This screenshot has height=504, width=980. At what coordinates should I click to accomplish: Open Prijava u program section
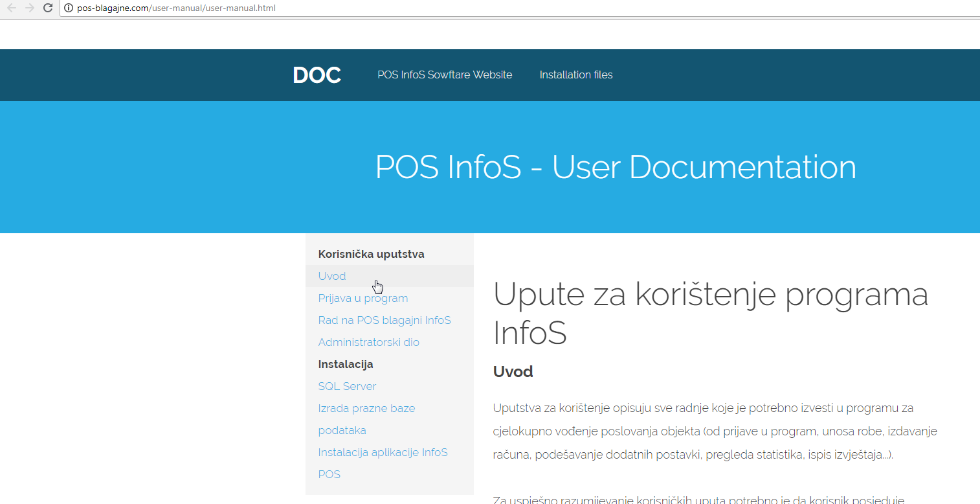(362, 298)
